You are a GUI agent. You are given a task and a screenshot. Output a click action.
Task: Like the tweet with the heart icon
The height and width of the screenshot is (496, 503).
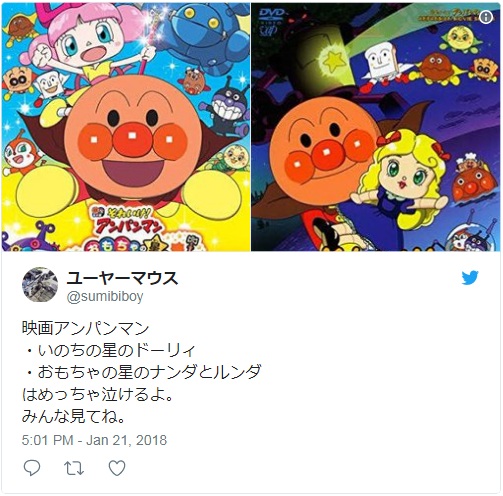(117, 468)
